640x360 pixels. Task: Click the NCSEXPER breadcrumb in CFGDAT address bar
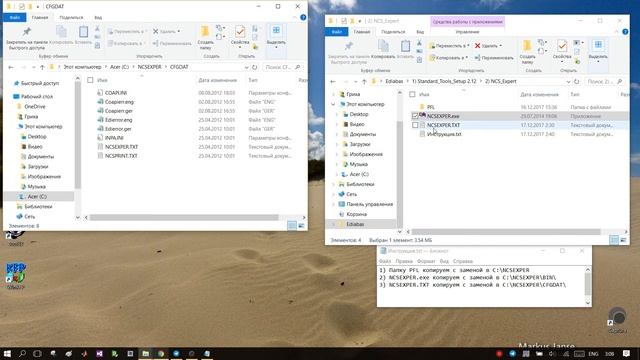coord(149,67)
